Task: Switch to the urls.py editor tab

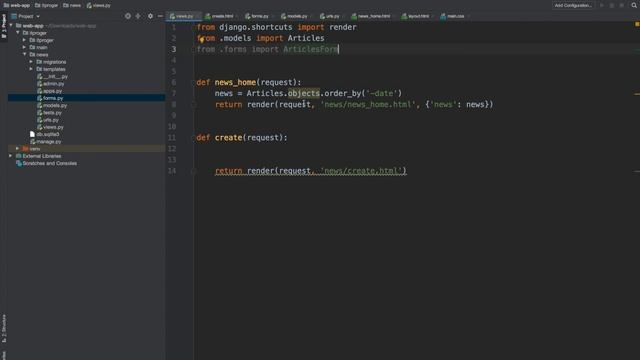Action: pos(332,16)
